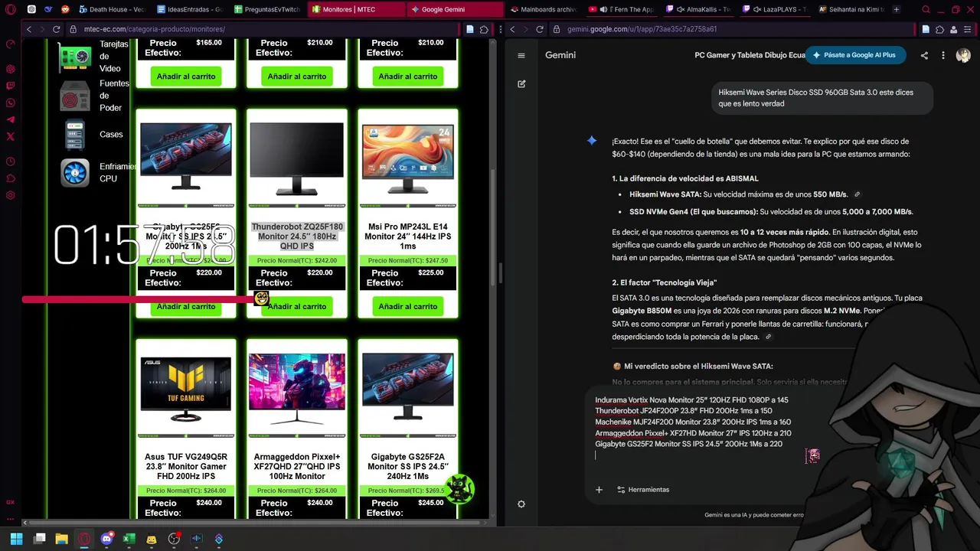The height and width of the screenshot is (551, 980).
Task: Open source link after 'potencia de la placa'
Action: pyautogui.click(x=768, y=337)
